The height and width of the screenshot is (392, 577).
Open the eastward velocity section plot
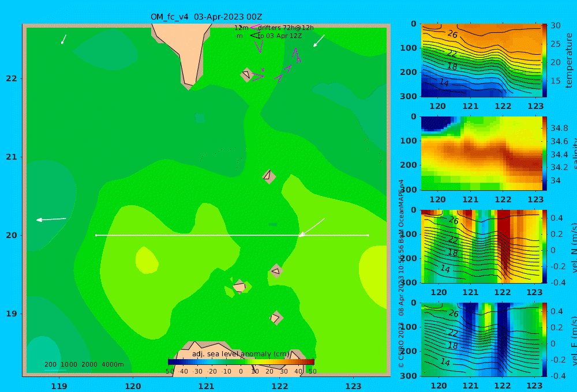pyautogui.click(x=481, y=340)
